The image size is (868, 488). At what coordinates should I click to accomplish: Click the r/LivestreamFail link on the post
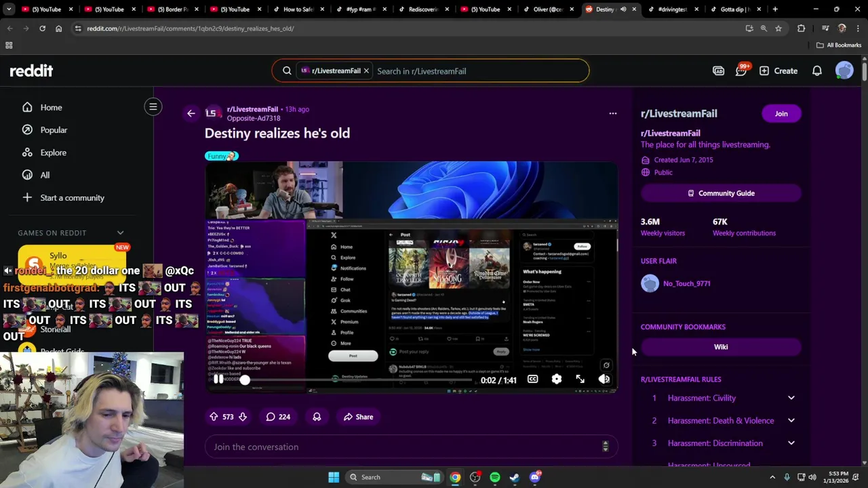(252, 109)
